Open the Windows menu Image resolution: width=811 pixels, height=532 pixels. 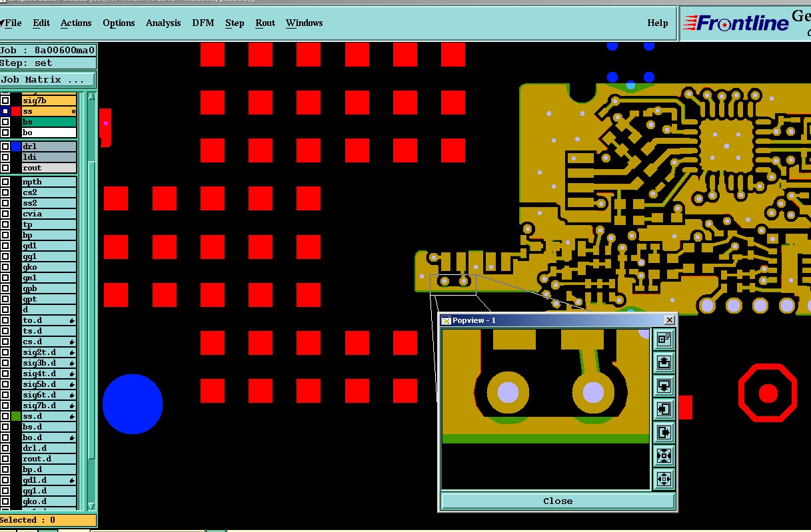(305, 23)
